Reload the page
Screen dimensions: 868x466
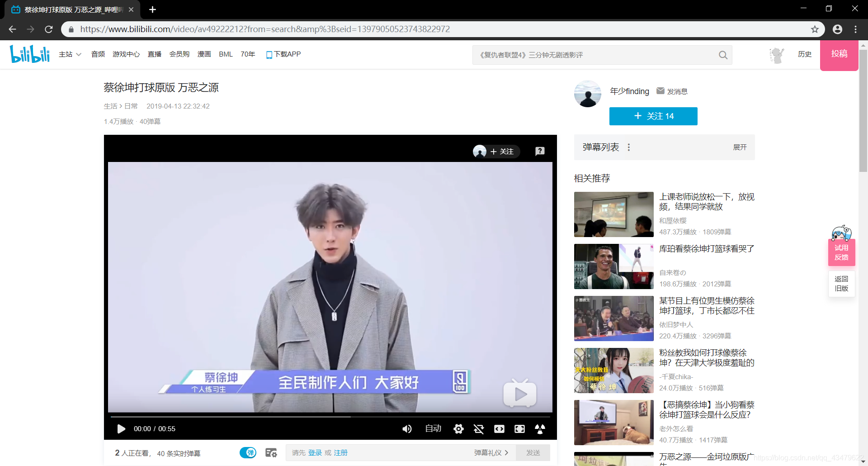pos(49,29)
